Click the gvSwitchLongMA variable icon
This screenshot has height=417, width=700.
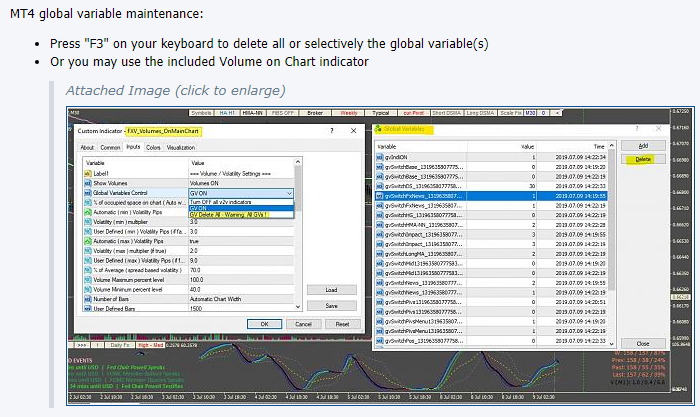(x=380, y=254)
